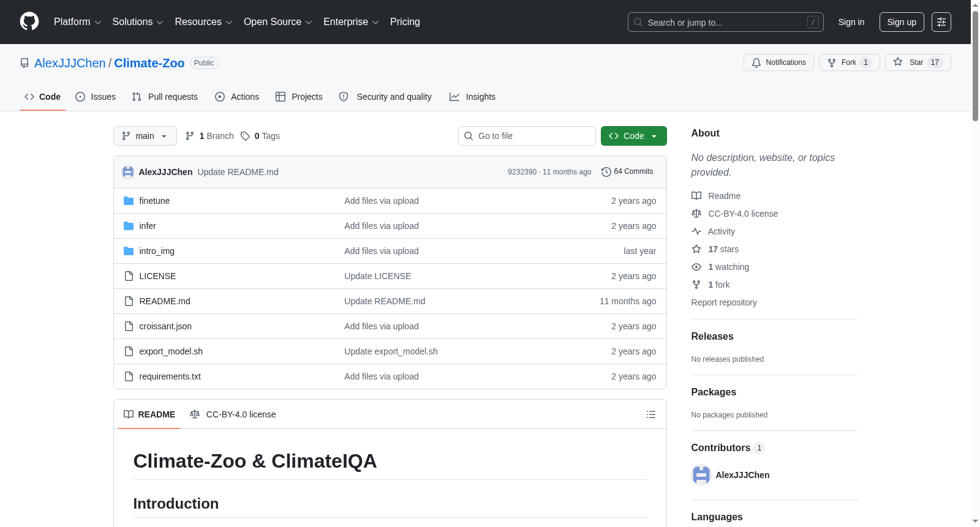Click the Sign in link
Screen dimensions: 980x527
(x=851, y=22)
